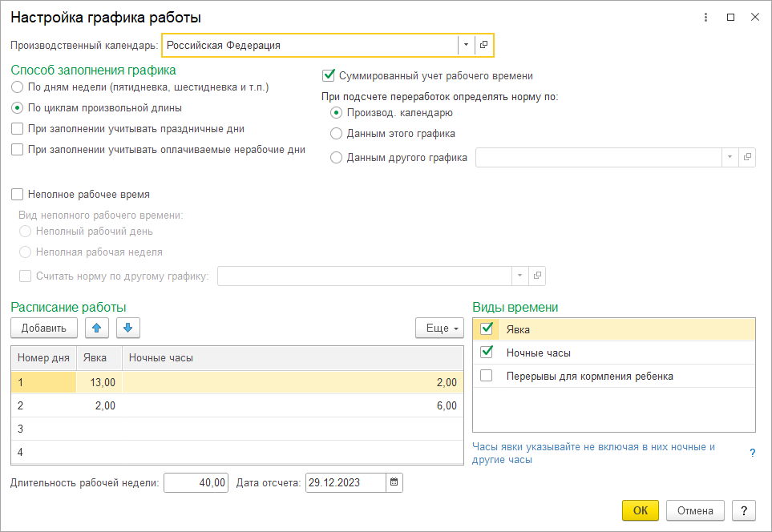This screenshot has height=532, width=772.
Task: Move schedule row up with blue arrow
Action: (96, 328)
